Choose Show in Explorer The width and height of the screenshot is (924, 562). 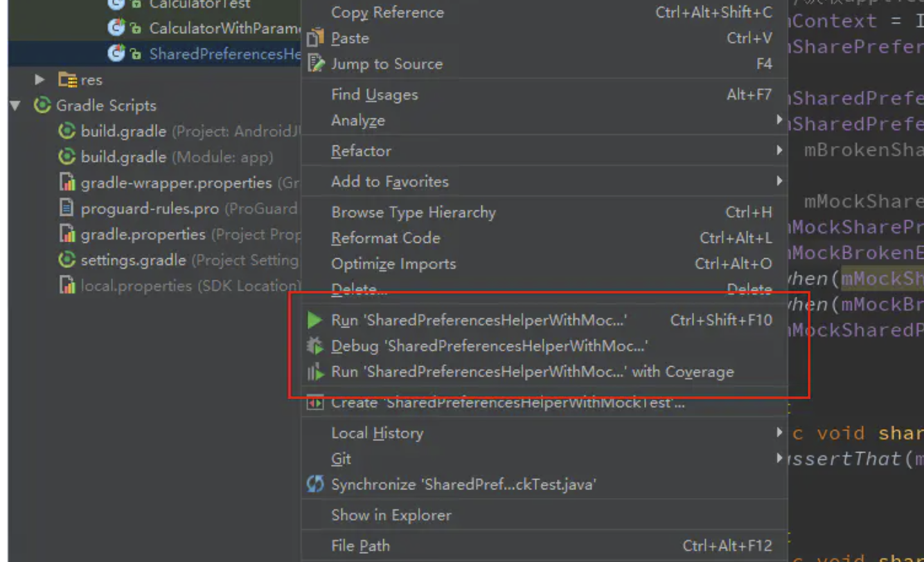pos(544,515)
